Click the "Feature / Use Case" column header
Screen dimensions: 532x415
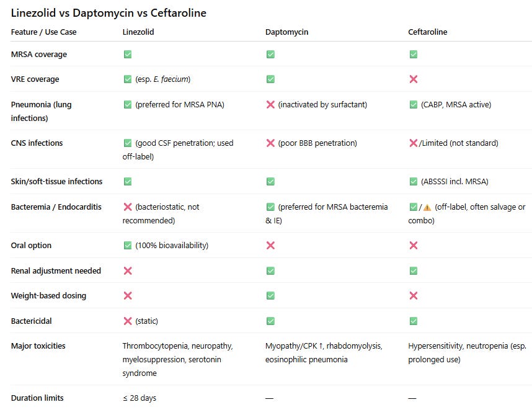[x=44, y=32]
